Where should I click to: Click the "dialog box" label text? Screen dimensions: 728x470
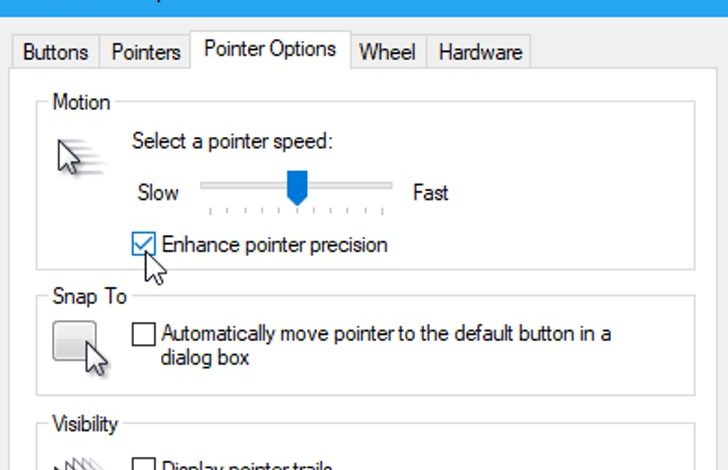point(205,358)
